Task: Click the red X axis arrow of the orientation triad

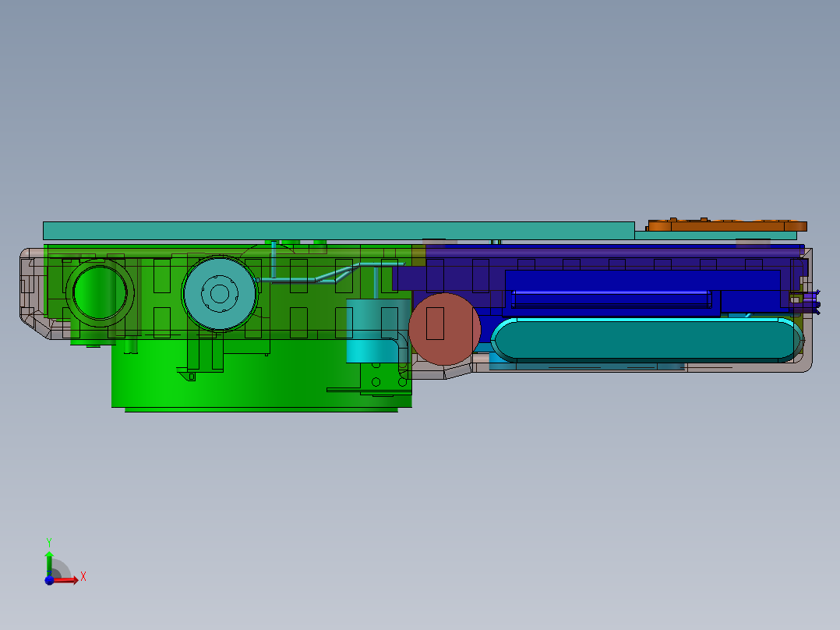Action: 65,579
